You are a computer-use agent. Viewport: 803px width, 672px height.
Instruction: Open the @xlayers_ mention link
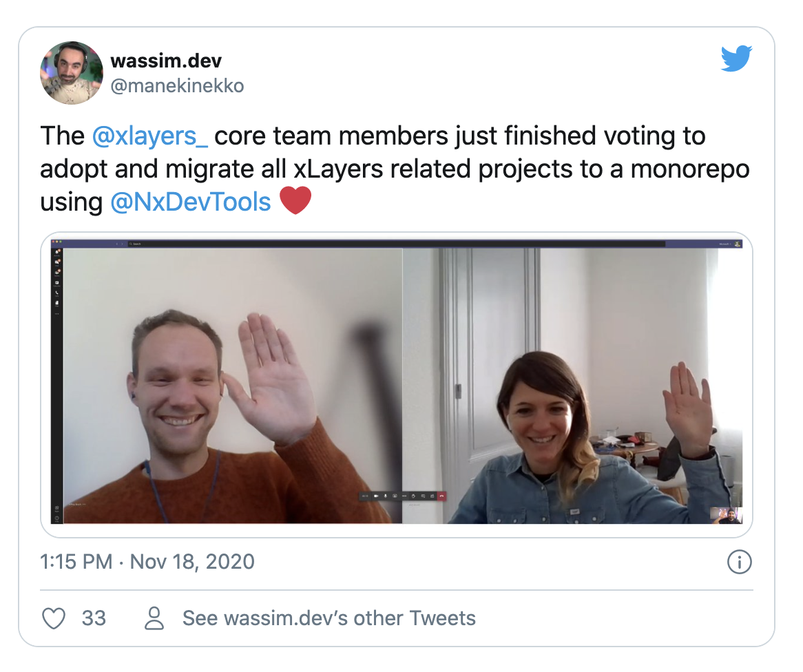[x=150, y=136]
